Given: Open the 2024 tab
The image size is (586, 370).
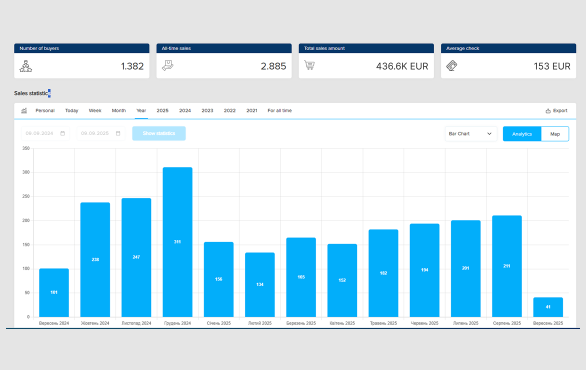Looking at the screenshot, I should [x=185, y=111].
